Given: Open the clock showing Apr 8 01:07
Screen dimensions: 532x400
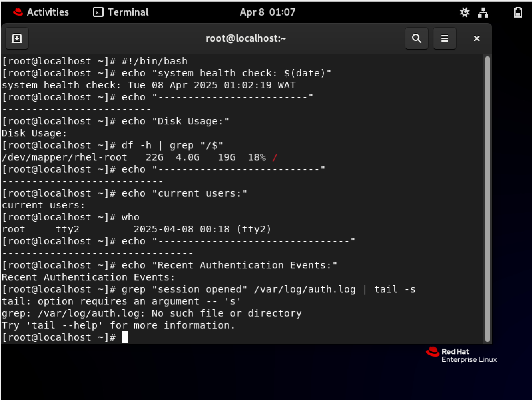Looking at the screenshot, I should point(267,12).
